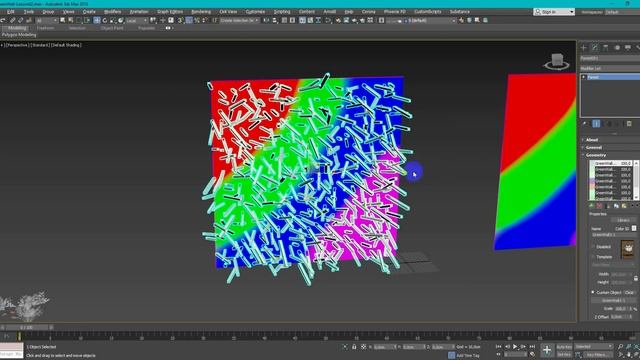
Task: Toggle Angle Snap in toolbar
Action: tap(189, 20)
